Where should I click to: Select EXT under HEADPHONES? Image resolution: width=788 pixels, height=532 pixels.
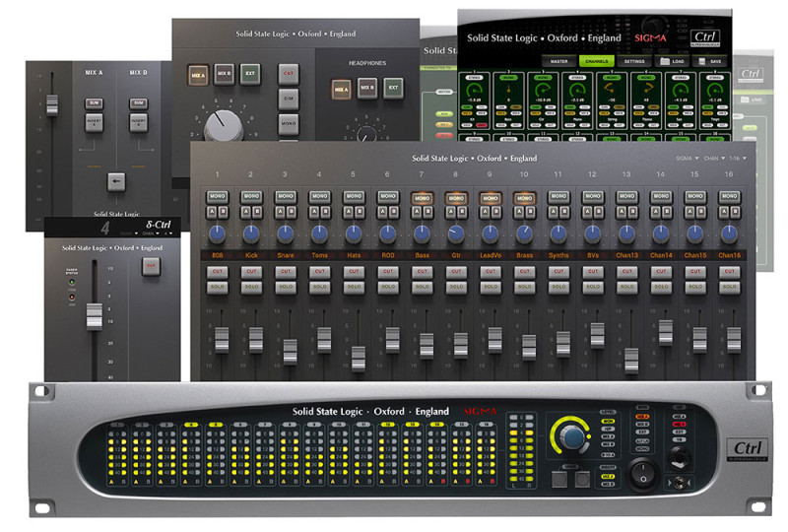(x=393, y=88)
